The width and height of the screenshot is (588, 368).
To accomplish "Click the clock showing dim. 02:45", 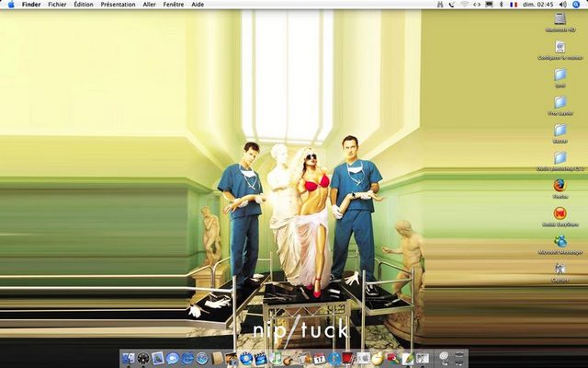I will coord(538,5).
